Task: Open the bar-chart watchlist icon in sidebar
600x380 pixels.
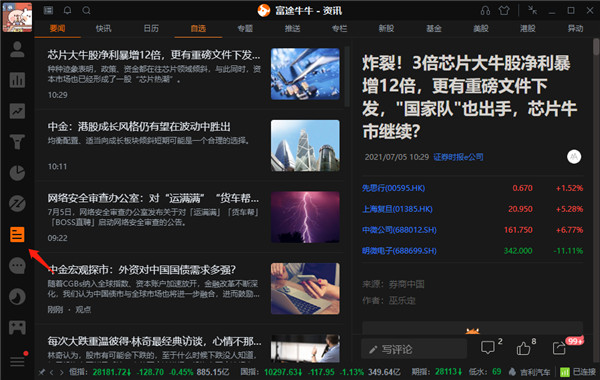Action: [x=17, y=80]
